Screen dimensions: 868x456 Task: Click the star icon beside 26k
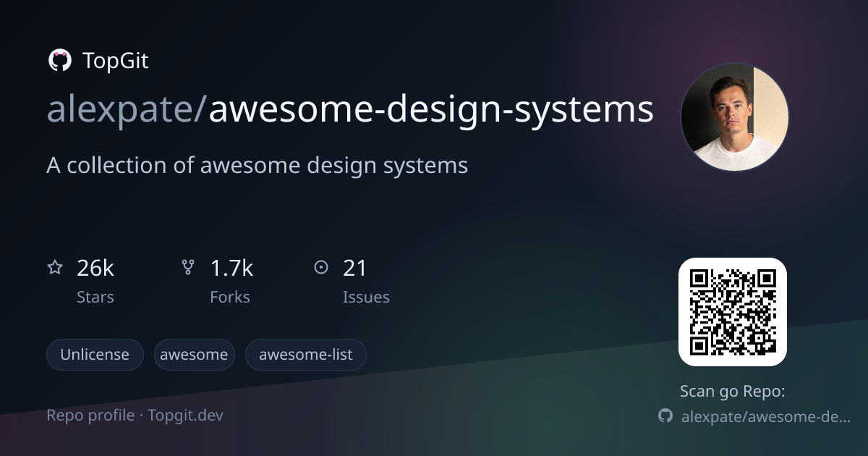coord(55,268)
